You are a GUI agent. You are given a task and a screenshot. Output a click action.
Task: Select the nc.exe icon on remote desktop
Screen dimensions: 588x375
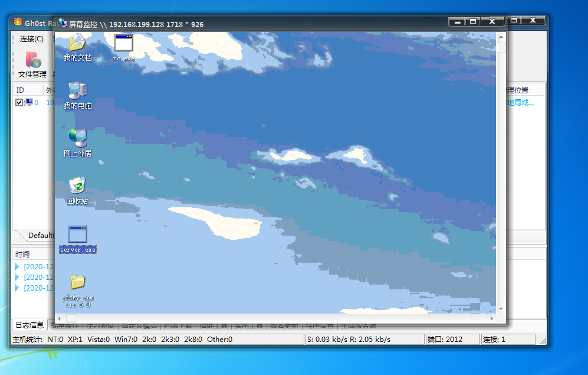coord(123,48)
